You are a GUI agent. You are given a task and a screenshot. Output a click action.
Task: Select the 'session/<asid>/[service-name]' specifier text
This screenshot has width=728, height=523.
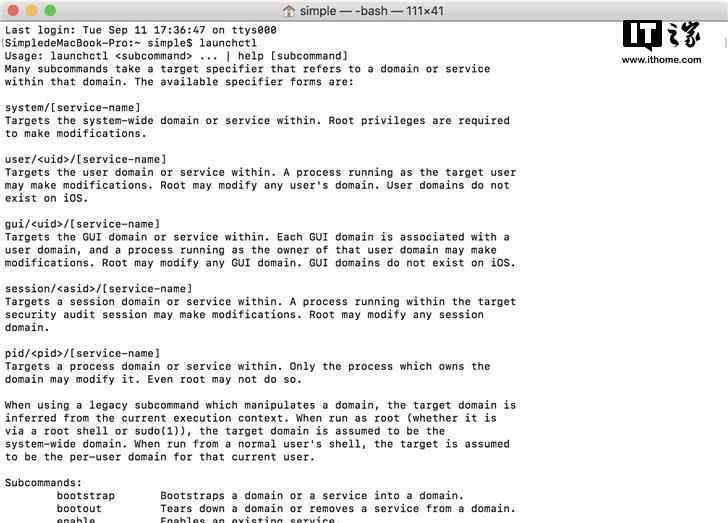(98, 289)
